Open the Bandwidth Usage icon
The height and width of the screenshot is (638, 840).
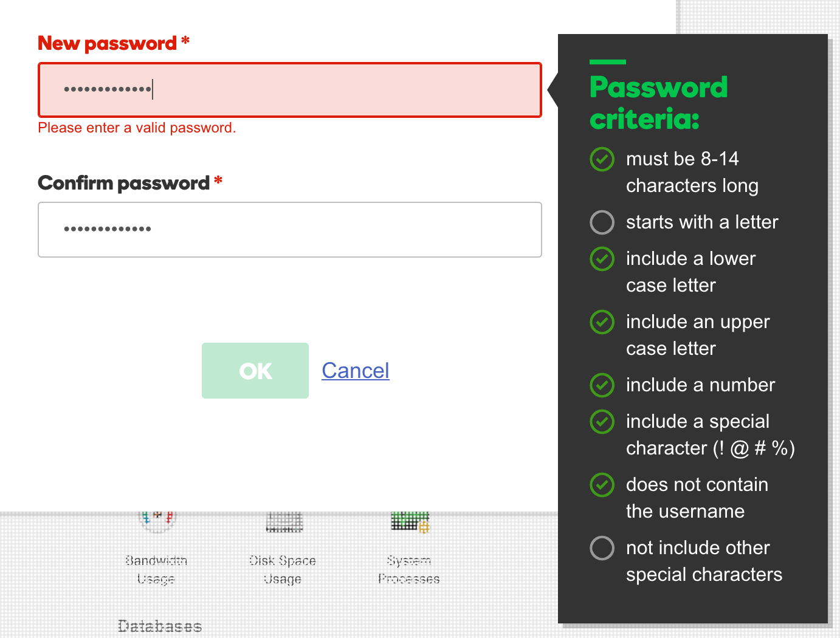(157, 523)
